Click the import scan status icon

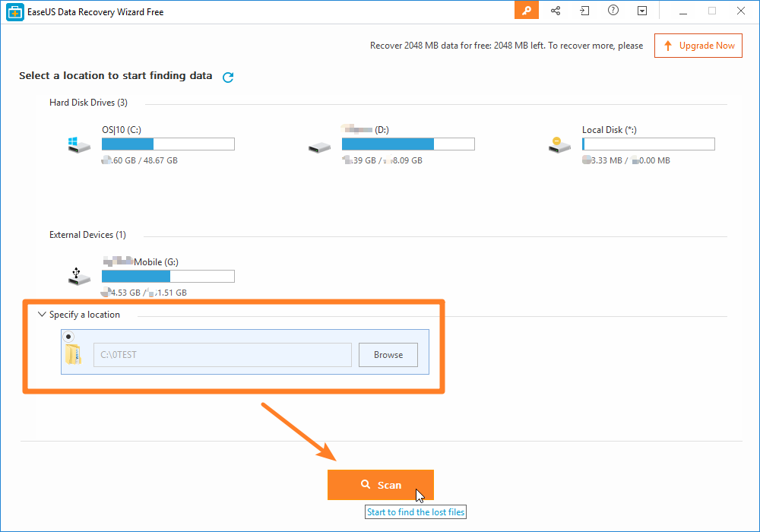coord(584,10)
